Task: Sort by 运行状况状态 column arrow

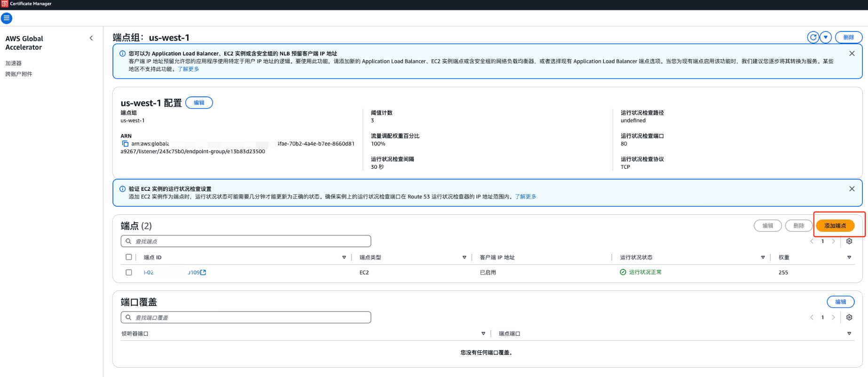Action: 763,257
